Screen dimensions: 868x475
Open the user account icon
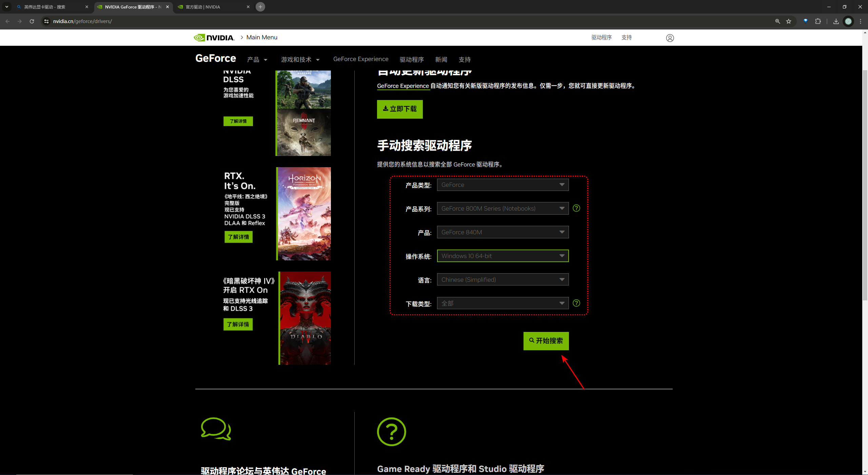point(670,38)
